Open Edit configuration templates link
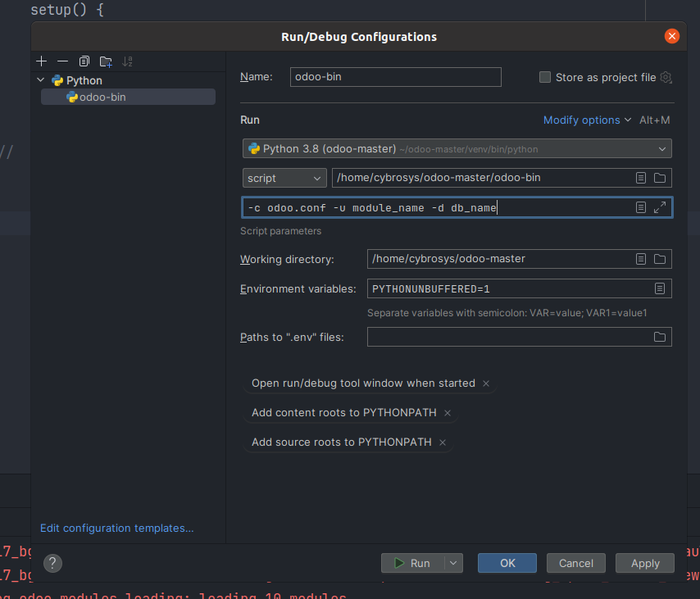This screenshot has height=599, width=700. click(x=117, y=528)
